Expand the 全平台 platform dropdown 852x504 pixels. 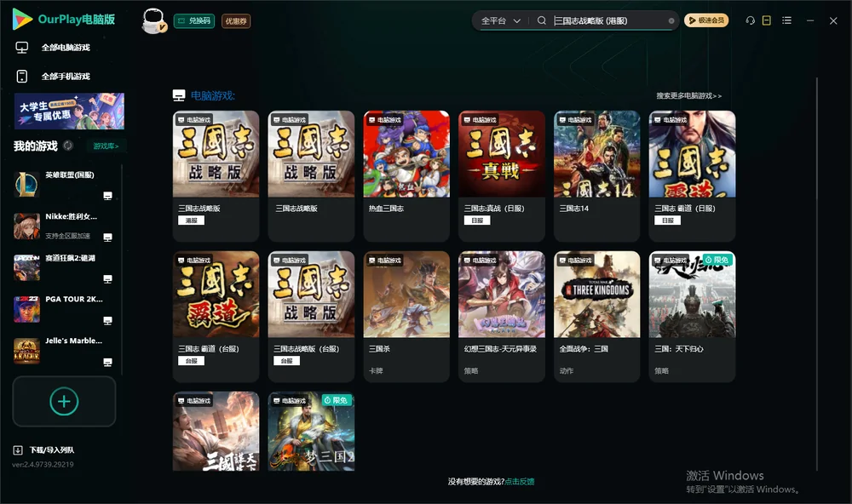coord(500,20)
